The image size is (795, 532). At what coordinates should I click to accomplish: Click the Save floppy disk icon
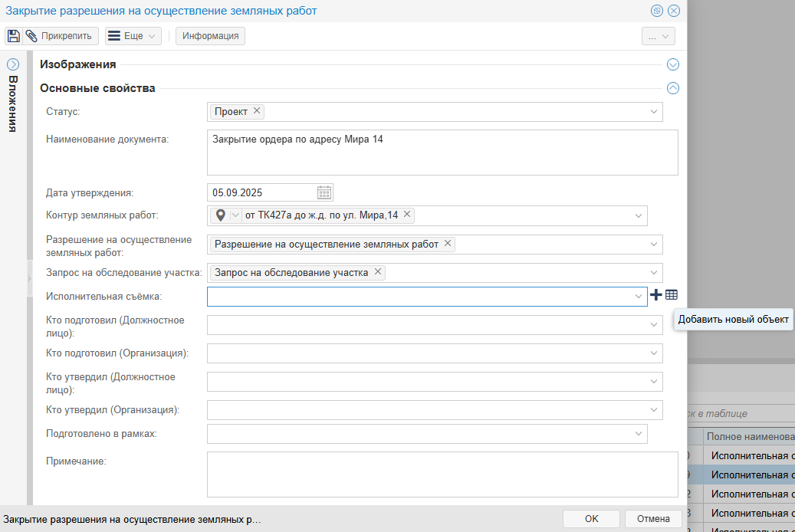click(13, 36)
